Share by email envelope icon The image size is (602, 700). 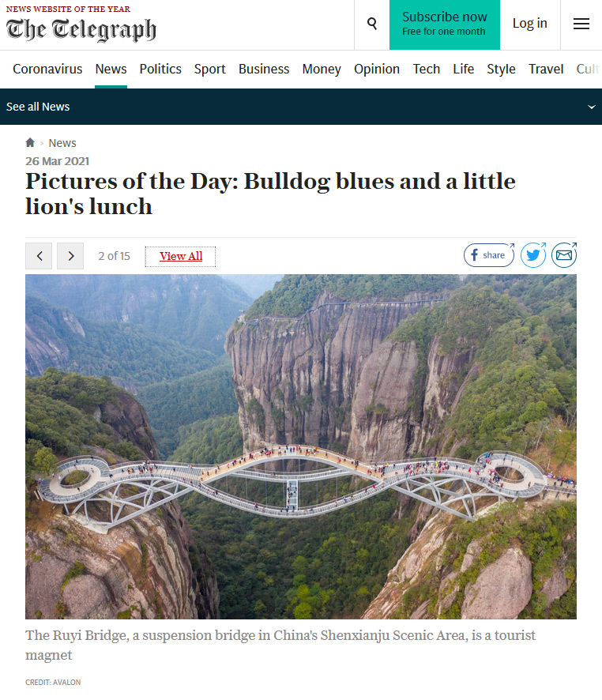[x=564, y=255]
